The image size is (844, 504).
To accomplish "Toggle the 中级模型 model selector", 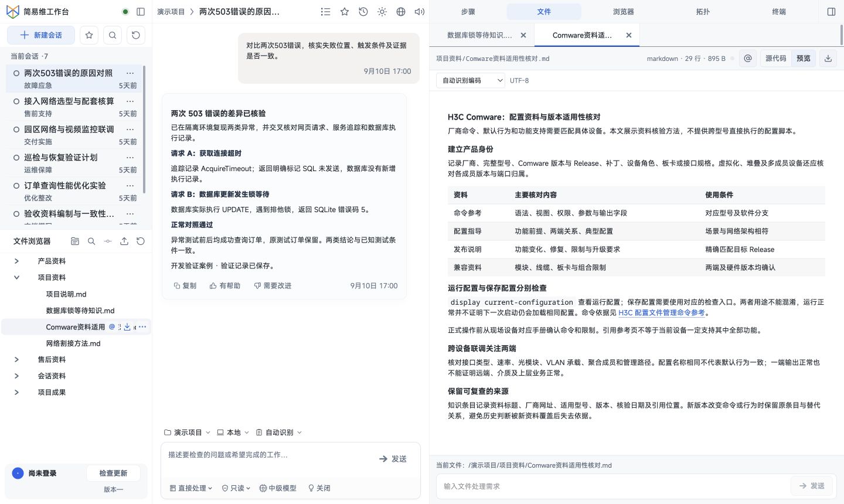I will point(278,488).
